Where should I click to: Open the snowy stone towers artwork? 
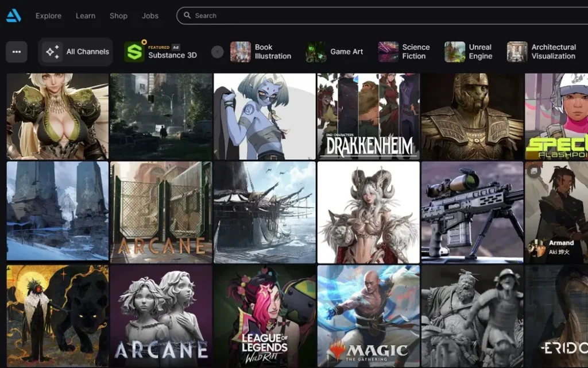tap(57, 211)
